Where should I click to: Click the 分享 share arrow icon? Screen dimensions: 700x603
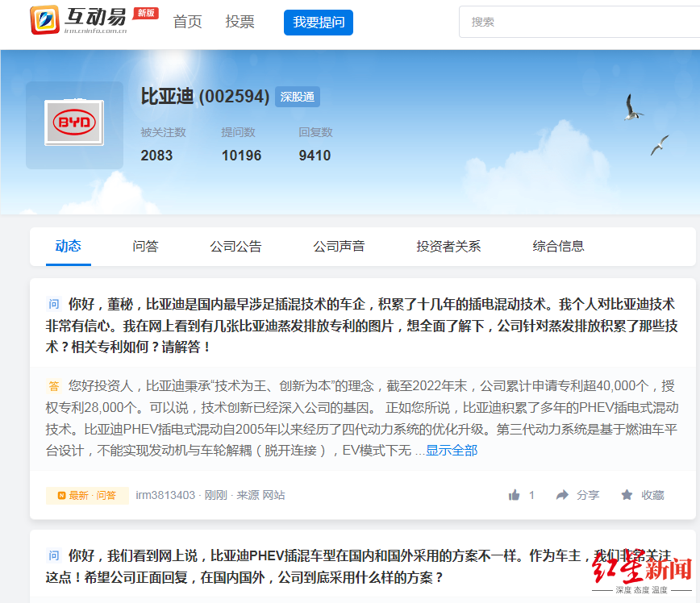[563, 495]
